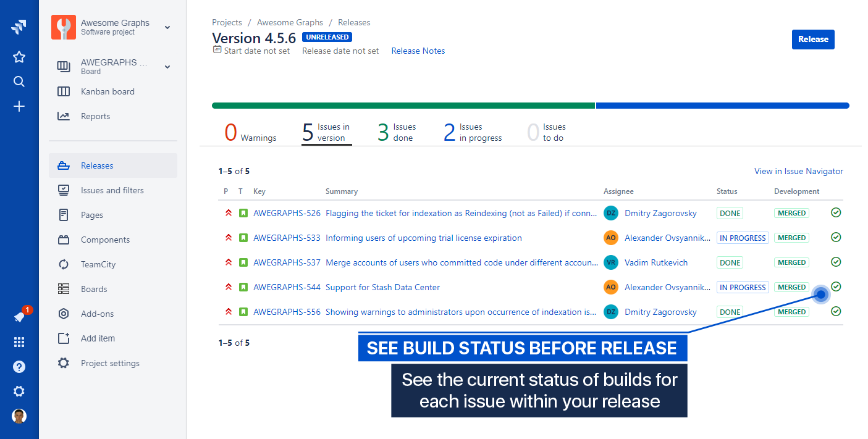Click the green portion of progress bar
868x439 pixels.
click(403, 106)
